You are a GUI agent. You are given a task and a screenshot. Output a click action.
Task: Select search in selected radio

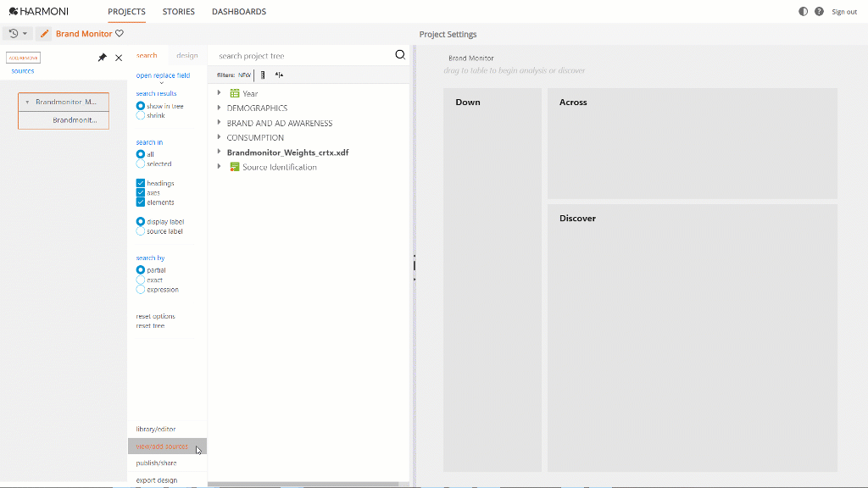tap(141, 164)
